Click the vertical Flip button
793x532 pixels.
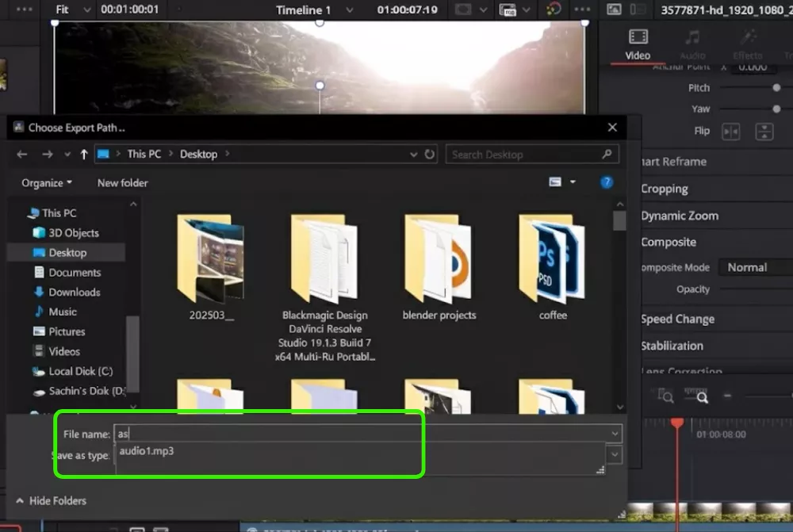coord(764,132)
